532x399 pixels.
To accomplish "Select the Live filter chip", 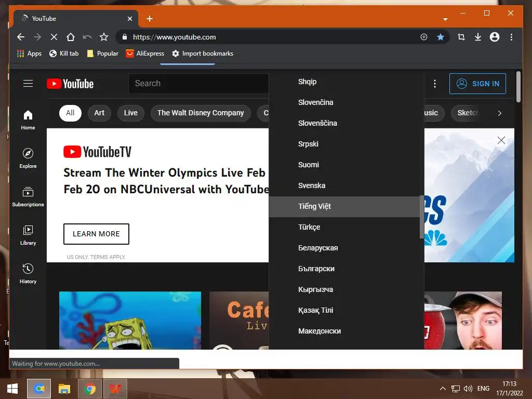I will pyautogui.click(x=130, y=113).
